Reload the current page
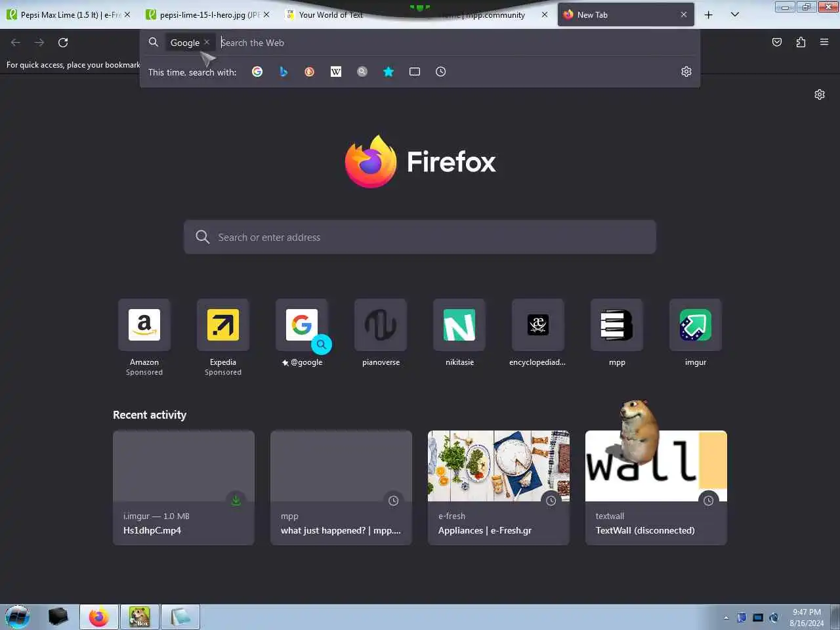 63,43
